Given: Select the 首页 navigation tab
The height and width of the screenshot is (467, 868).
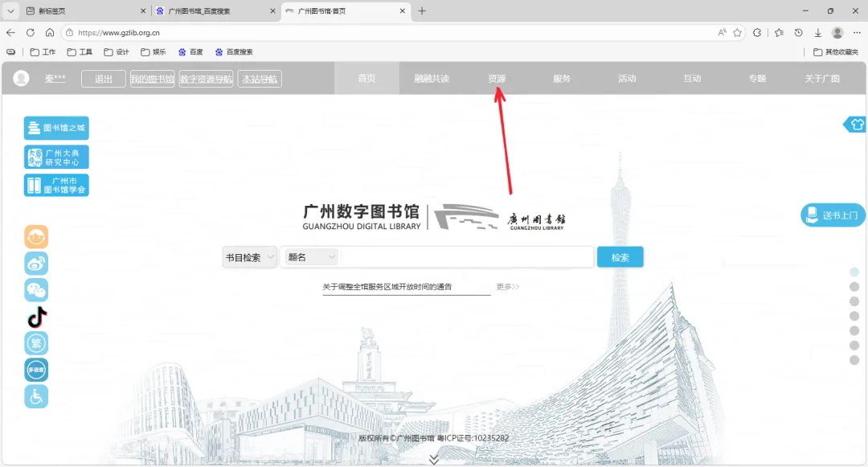Looking at the screenshot, I should 366,78.
